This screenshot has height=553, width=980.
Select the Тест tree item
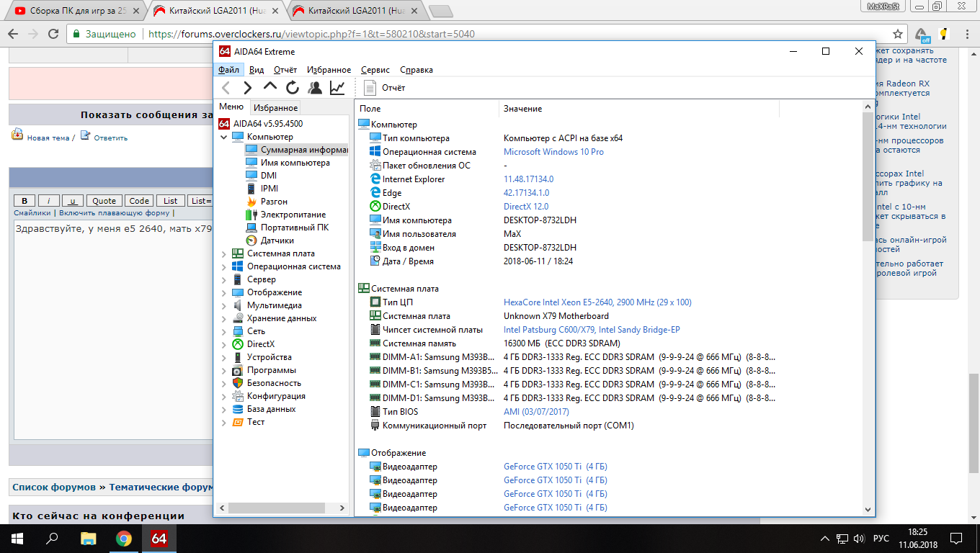click(x=249, y=422)
